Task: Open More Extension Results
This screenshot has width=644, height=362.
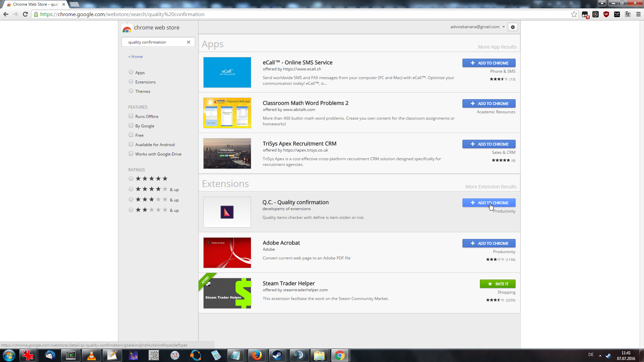Action: tap(491, 187)
